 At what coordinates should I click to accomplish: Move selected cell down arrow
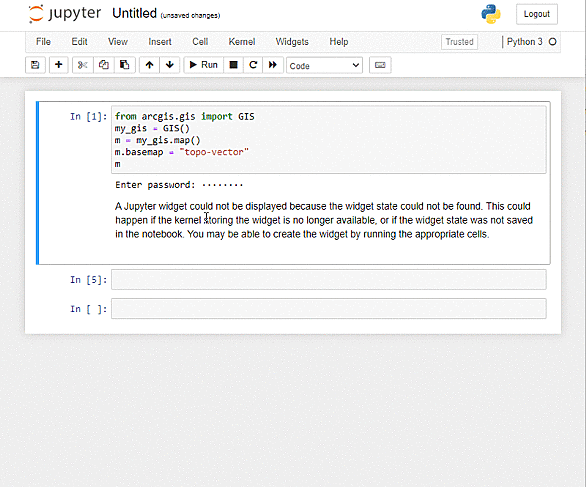pos(170,65)
